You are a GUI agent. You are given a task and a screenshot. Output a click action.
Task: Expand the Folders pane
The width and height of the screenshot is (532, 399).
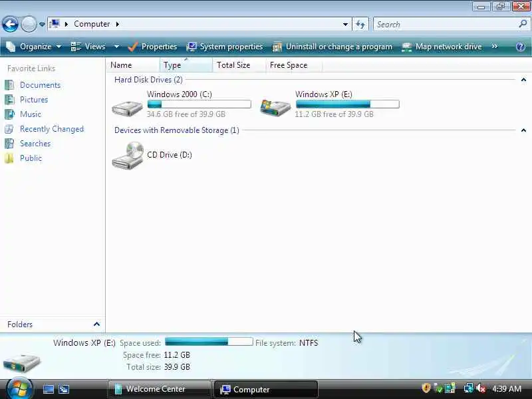96,325
